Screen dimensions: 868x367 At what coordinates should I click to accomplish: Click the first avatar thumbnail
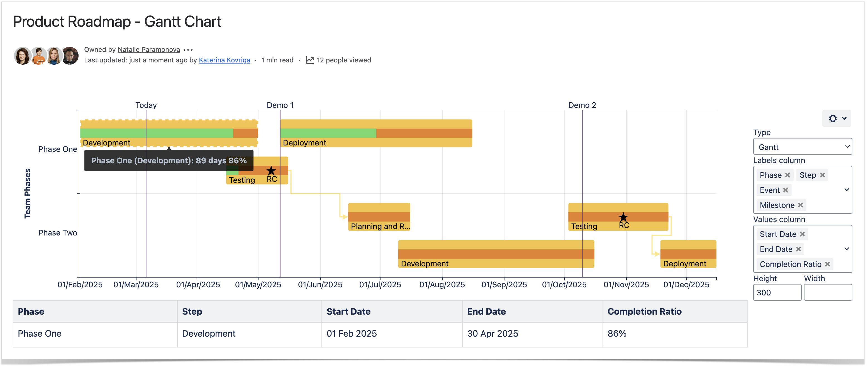pyautogui.click(x=22, y=56)
